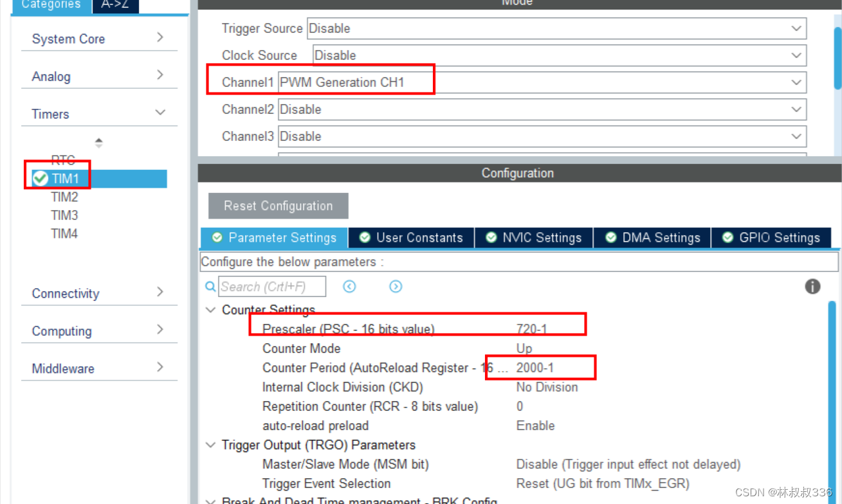Click the search magnifier icon

pyautogui.click(x=210, y=287)
